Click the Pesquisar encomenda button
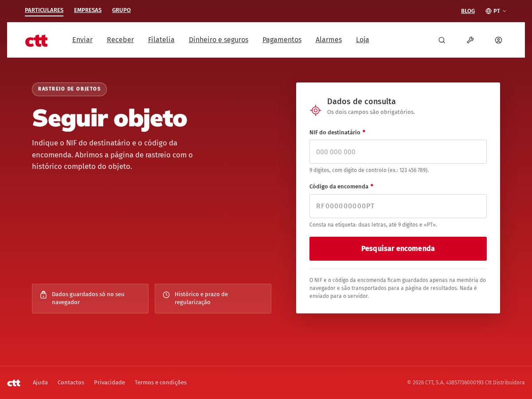The width and height of the screenshot is (532, 399). [398, 249]
